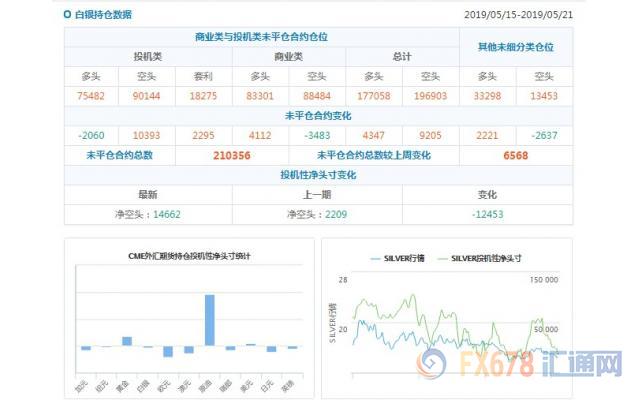
Task: Toggle the SILVER行情 legend entry
Action: coord(397,258)
